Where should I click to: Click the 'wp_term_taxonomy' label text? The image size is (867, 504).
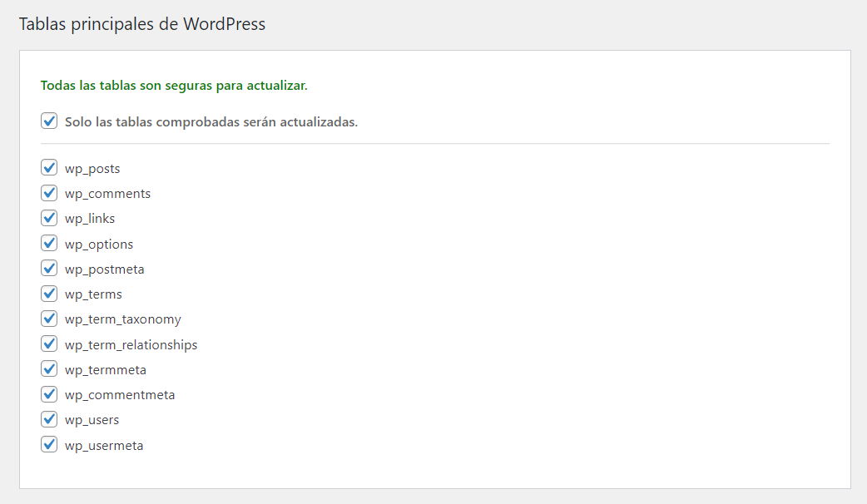tap(123, 319)
